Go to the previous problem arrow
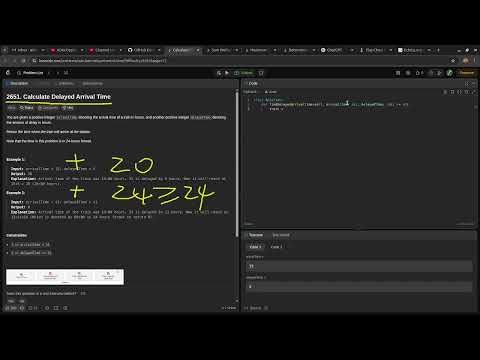Screen dimensions: 480x360 [x=49, y=73]
